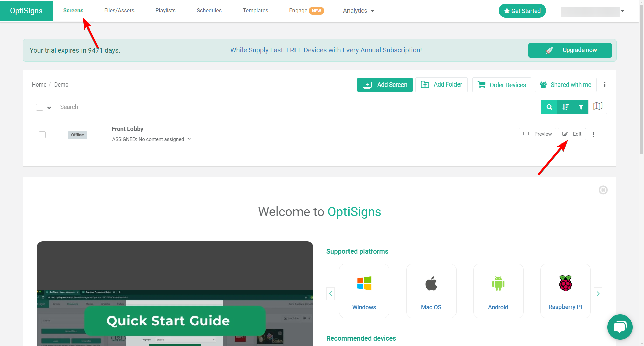This screenshot has height=346, width=644.
Task: Select the Android platform card
Action: [498, 291]
